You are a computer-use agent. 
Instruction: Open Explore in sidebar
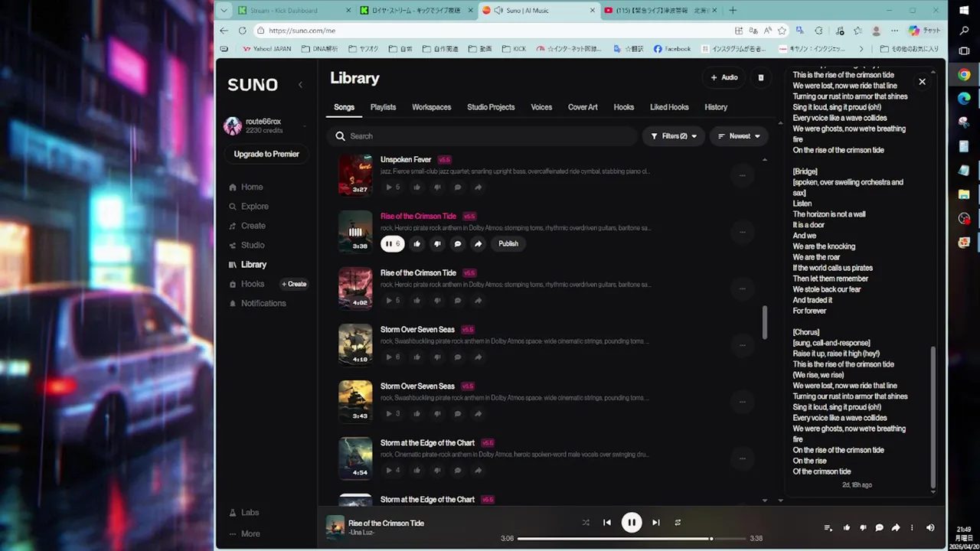249,207
